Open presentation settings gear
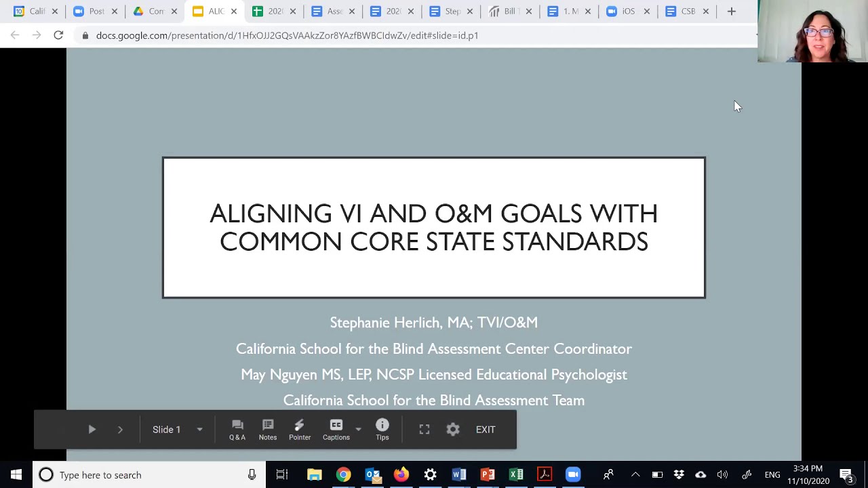The image size is (868, 488). coord(453,430)
